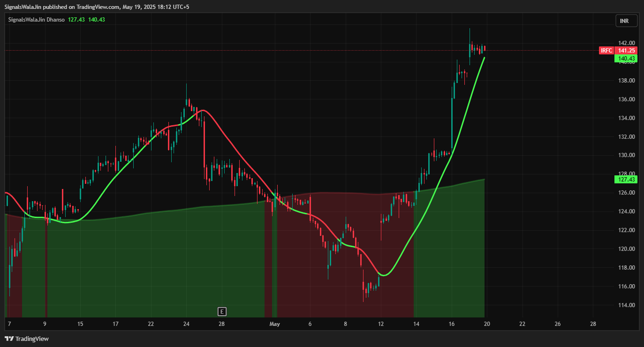Viewport: 644px width, 347px height.
Task: Click the '24' date on the time axis
Action: 186,324
